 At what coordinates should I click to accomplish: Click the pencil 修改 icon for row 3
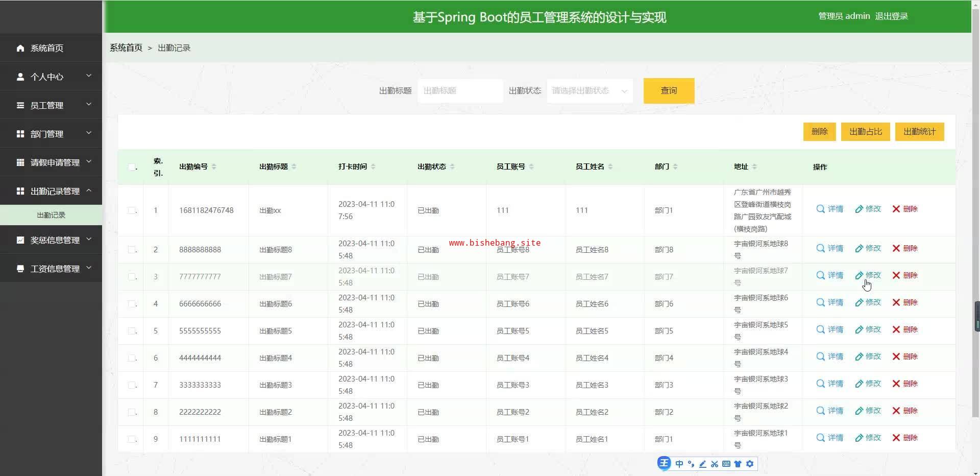click(859, 275)
